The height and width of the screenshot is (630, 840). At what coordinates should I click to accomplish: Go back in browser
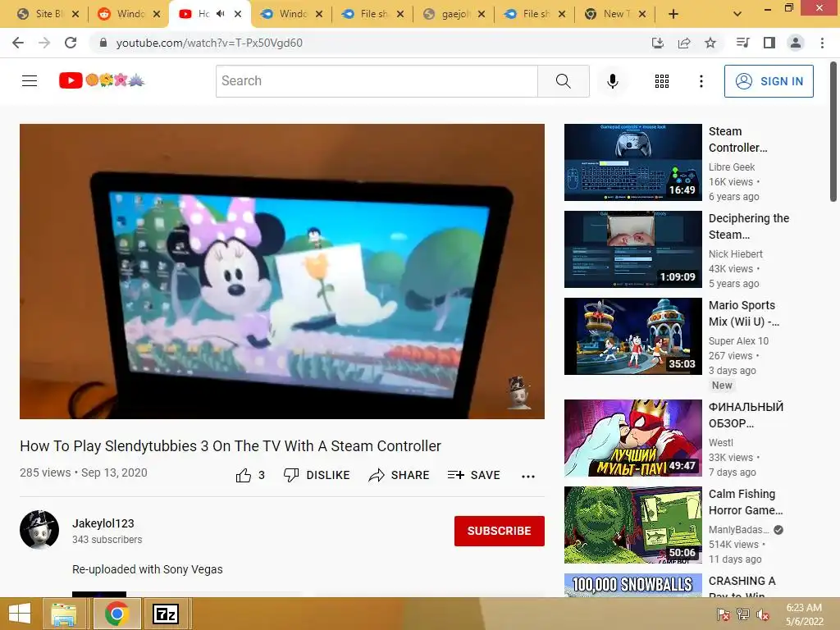(x=18, y=43)
